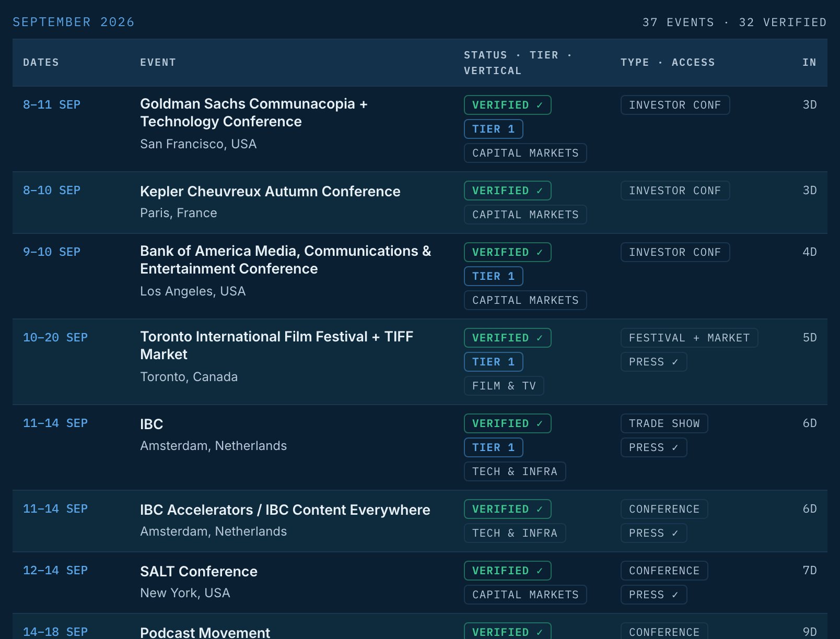Click the Goldman Sachs Communacopia event title

coord(254,113)
